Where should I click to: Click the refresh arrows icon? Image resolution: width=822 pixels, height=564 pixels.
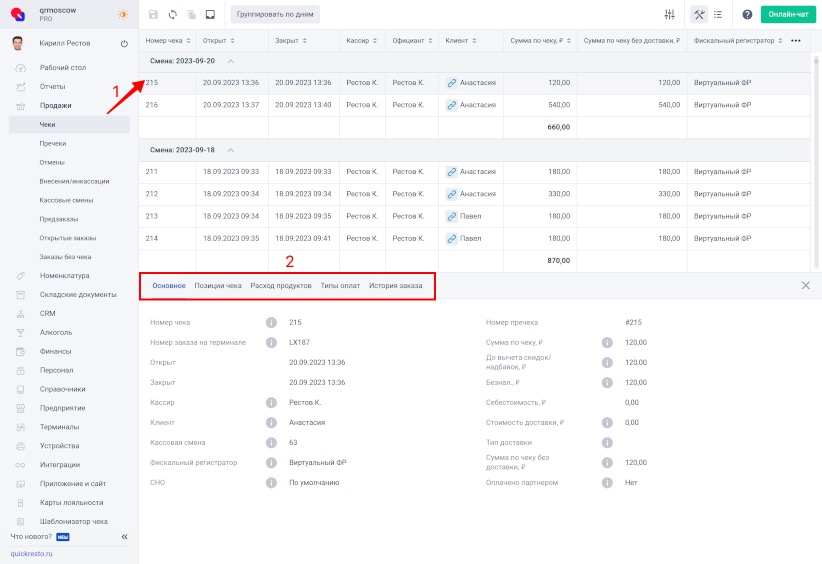172,15
